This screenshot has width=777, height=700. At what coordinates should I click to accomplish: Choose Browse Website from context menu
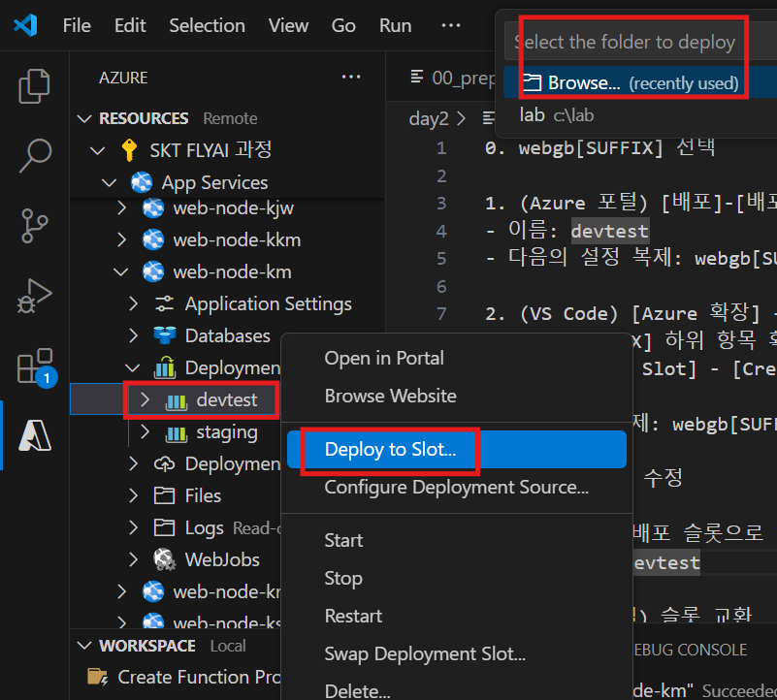(x=456, y=396)
